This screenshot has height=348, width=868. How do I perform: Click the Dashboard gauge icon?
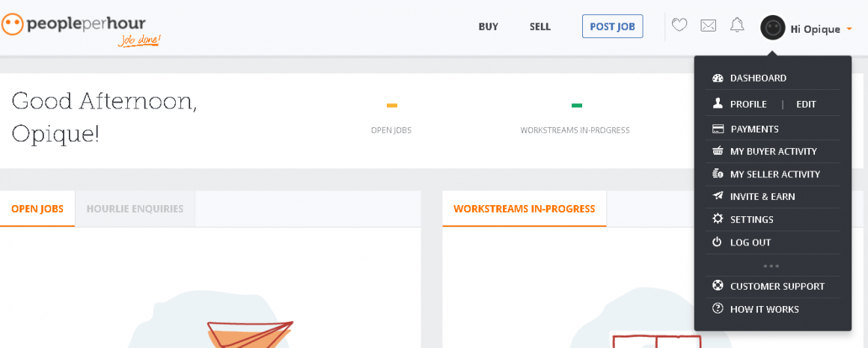(718, 78)
